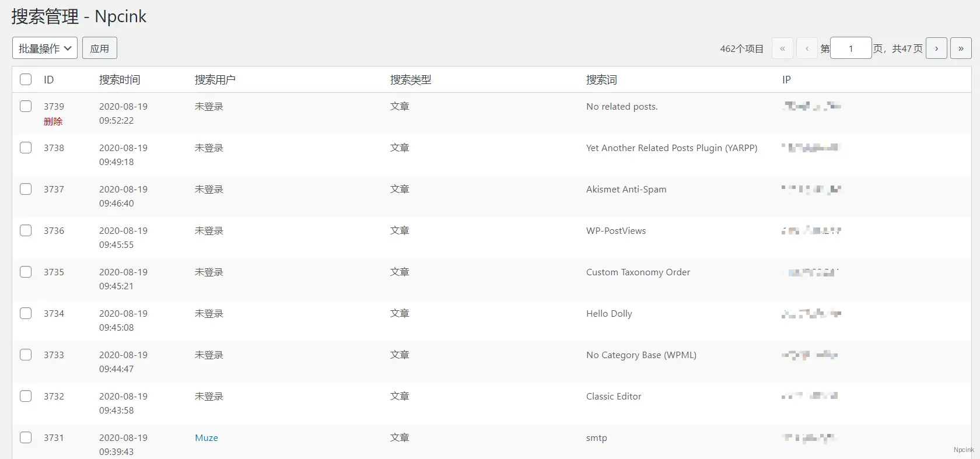Click the previous page arrow button
The width and height of the screenshot is (980, 459).
point(807,48)
